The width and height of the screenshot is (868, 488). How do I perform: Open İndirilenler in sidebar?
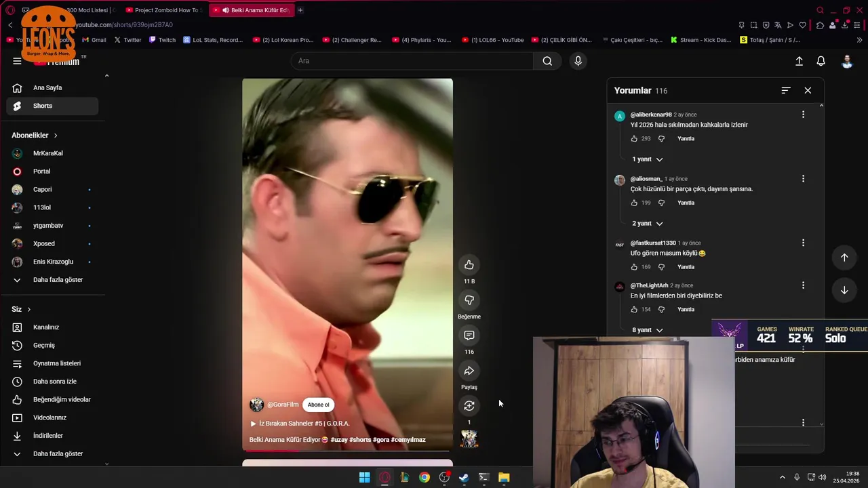(52, 436)
